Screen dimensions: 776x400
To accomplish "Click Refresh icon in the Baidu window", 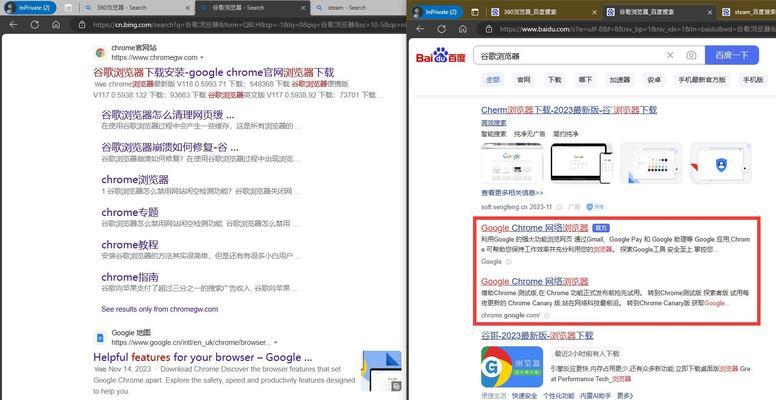I will 441,29.
